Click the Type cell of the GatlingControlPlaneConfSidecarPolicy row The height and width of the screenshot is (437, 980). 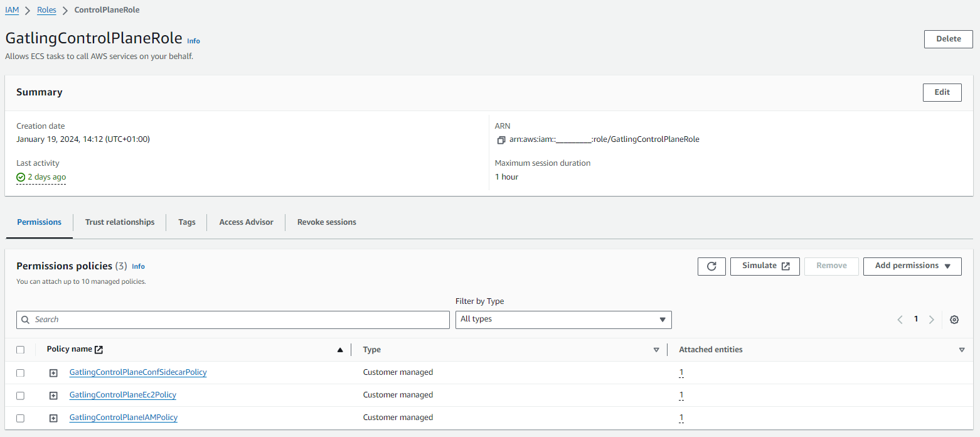[398, 372]
